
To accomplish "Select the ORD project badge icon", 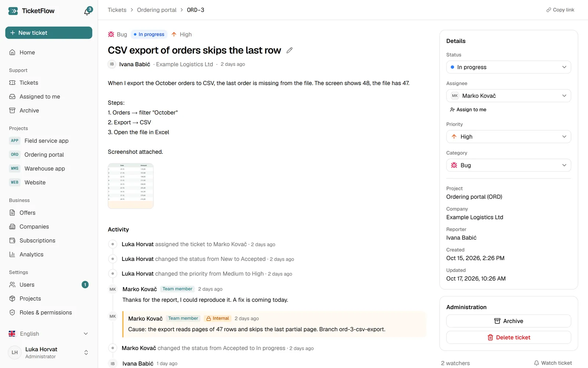I will [15, 155].
